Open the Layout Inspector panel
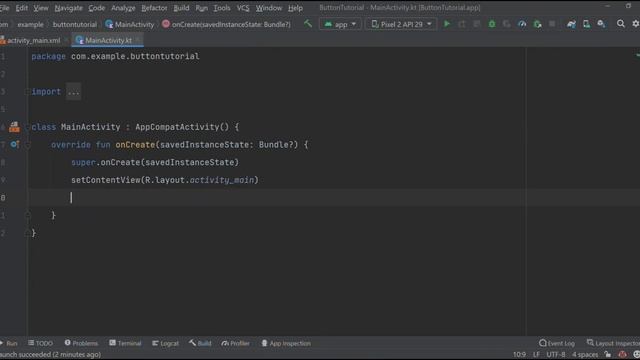This screenshot has height=360, width=640. click(613, 343)
